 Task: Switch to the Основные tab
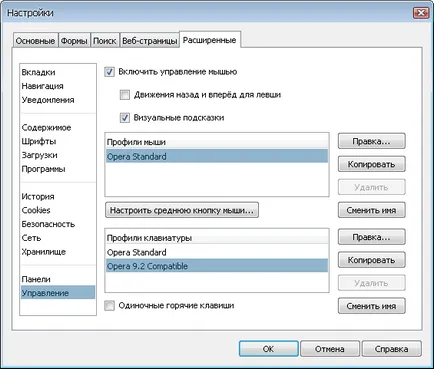tap(35, 41)
